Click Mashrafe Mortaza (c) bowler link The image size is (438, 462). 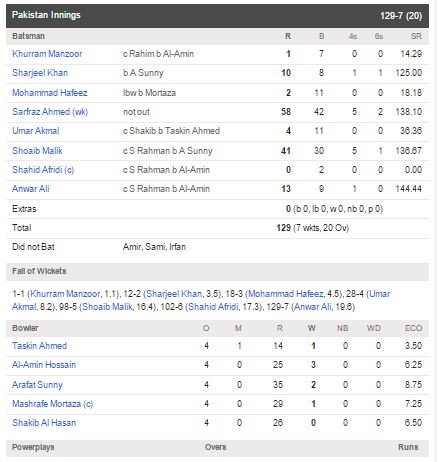pyautogui.click(x=53, y=404)
